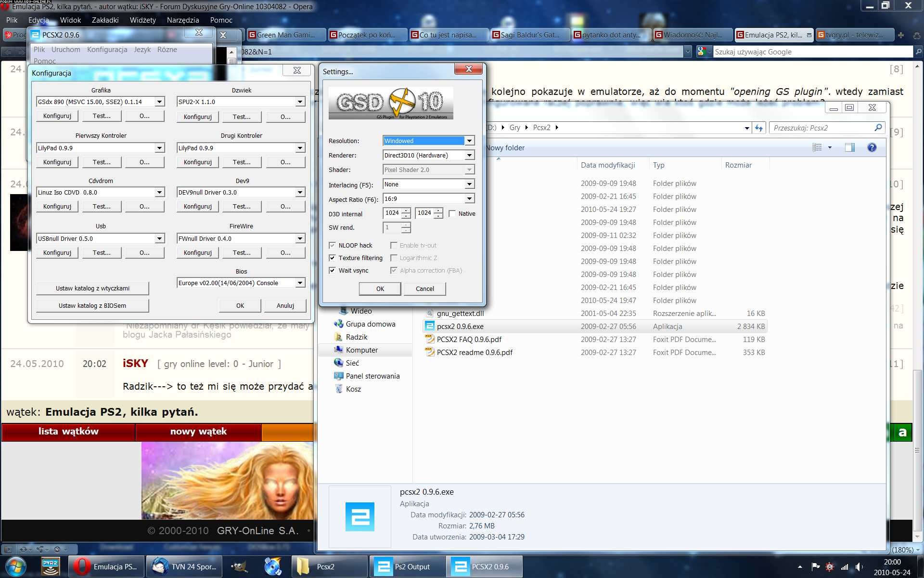This screenshot has width=924, height=578.
Task: Click the Google search input field
Action: (x=812, y=52)
